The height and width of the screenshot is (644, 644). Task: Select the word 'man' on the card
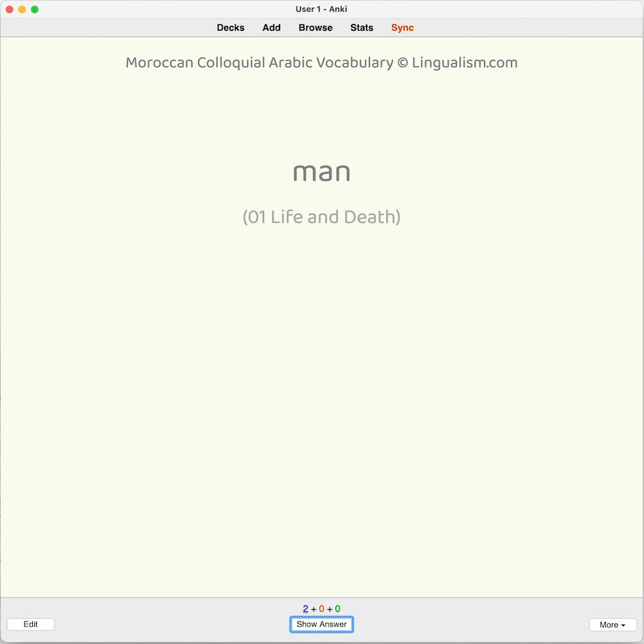[321, 172]
